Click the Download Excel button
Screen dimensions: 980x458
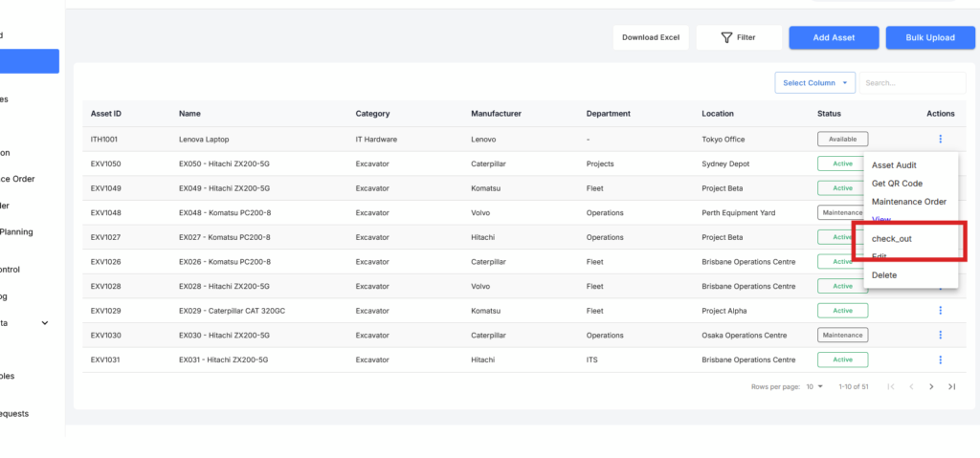651,37
